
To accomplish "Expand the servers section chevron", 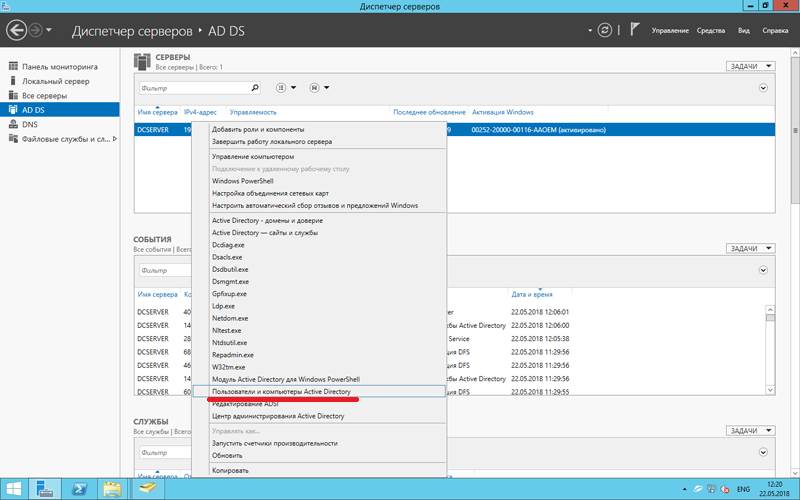I will click(764, 89).
